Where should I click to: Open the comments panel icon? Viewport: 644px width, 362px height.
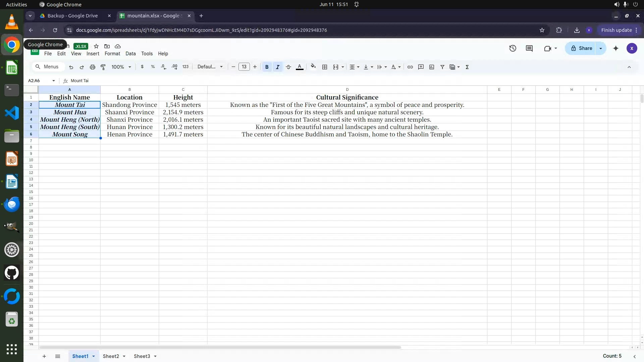pos(529,48)
